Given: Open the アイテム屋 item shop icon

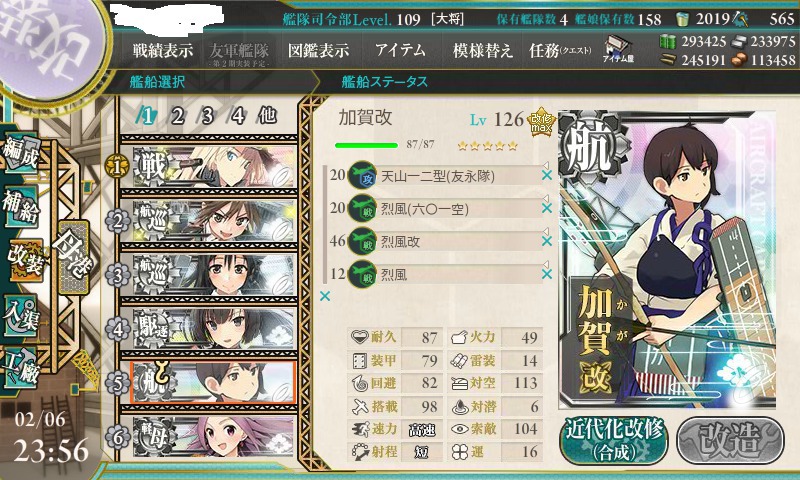Looking at the screenshot, I should pyautogui.click(x=618, y=49).
